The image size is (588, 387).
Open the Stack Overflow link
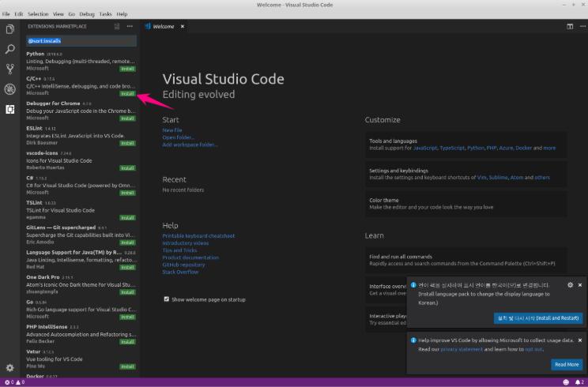point(180,272)
